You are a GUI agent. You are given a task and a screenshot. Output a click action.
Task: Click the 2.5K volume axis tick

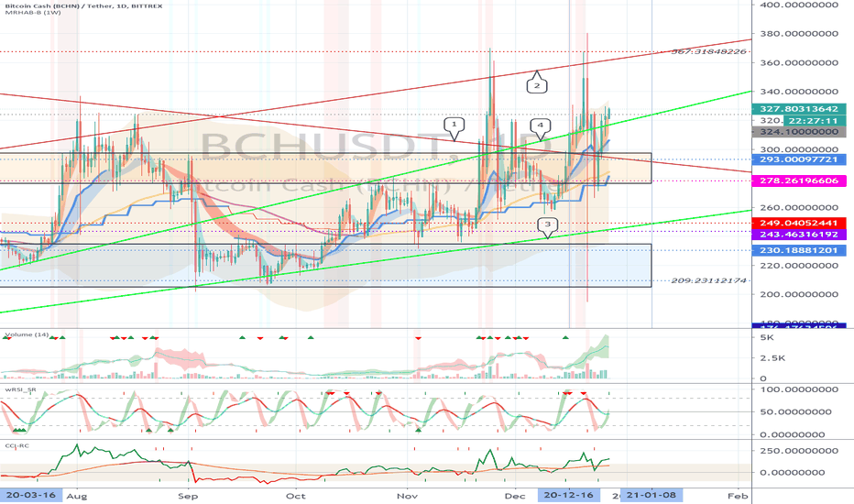[772, 358]
